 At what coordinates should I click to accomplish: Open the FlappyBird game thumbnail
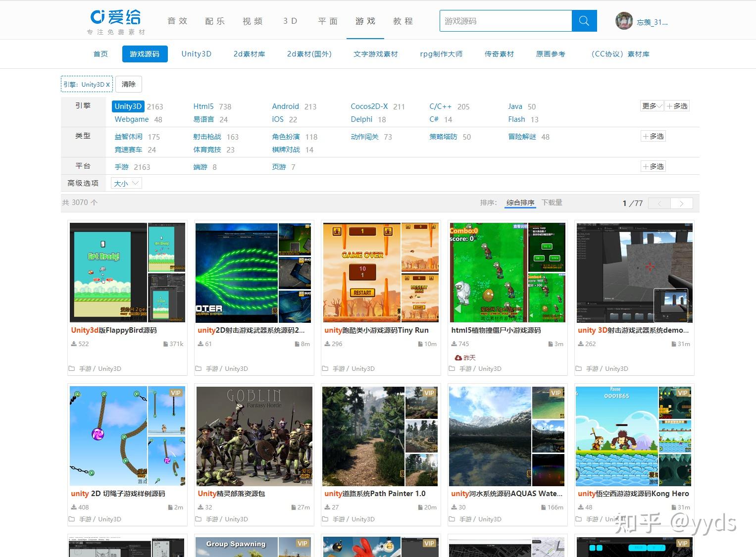127,272
